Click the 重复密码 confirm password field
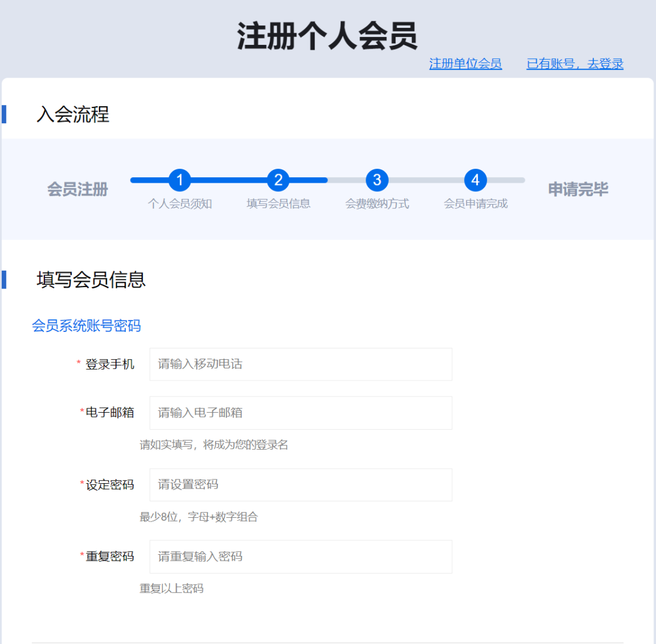Image resolution: width=656 pixels, height=644 pixels. click(300, 557)
